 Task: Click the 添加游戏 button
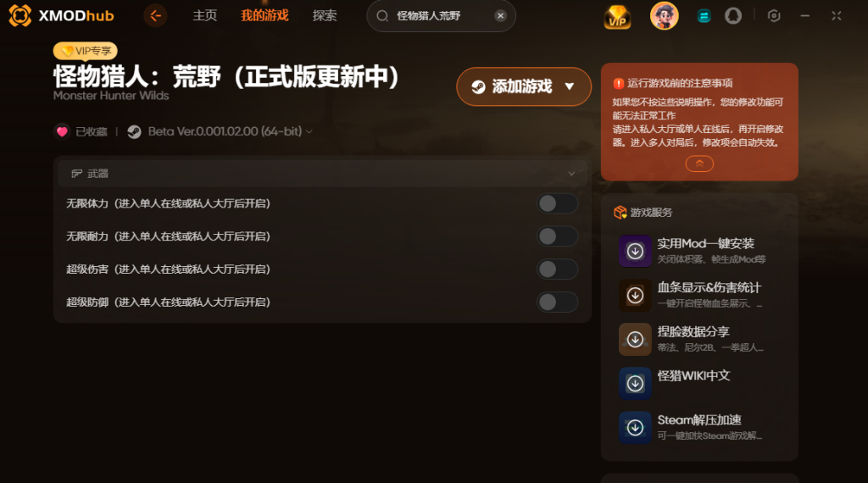point(524,86)
